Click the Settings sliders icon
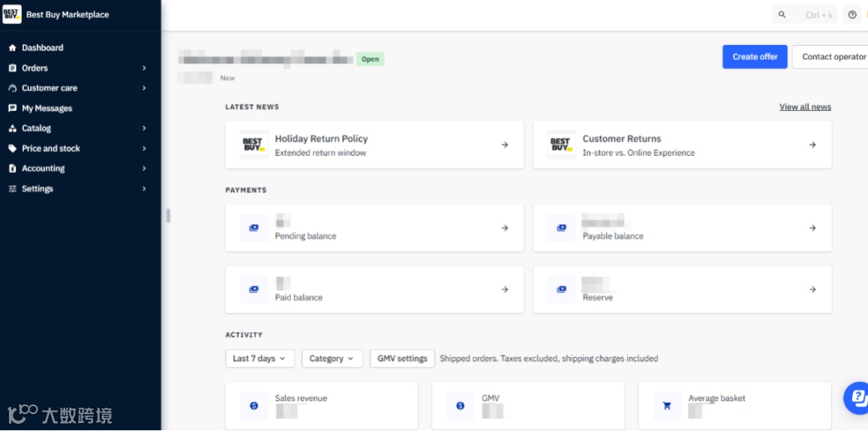 (x=12, y=189)
